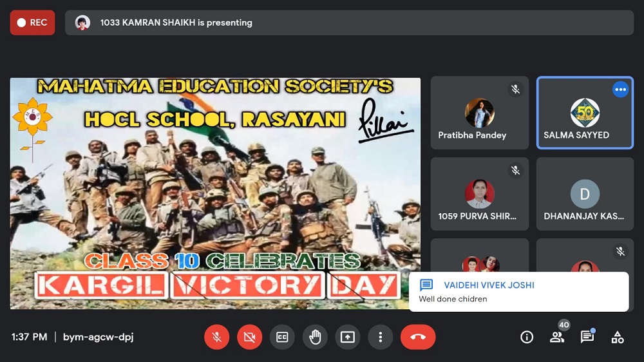The width and height of the screenshot is (644, 362).
Task: Open the three-dot more options menu
Action: coord(381,337)
